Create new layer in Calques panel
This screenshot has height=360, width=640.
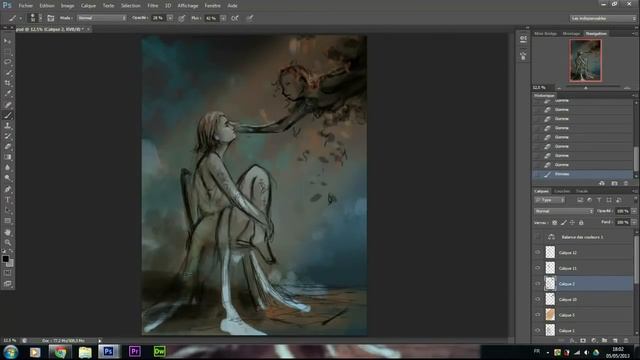[x=615, y=340]
